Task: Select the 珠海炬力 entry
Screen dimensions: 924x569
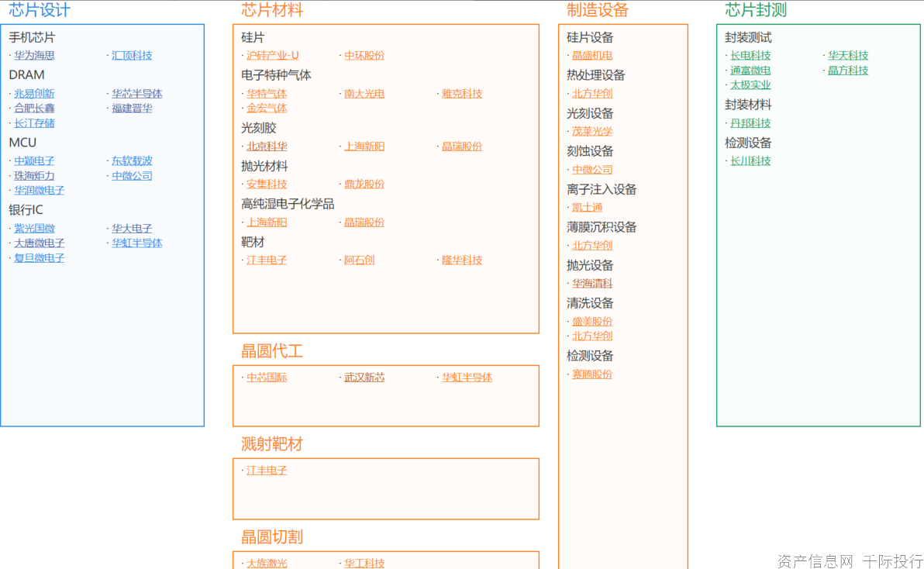Action: click(34, 175)
